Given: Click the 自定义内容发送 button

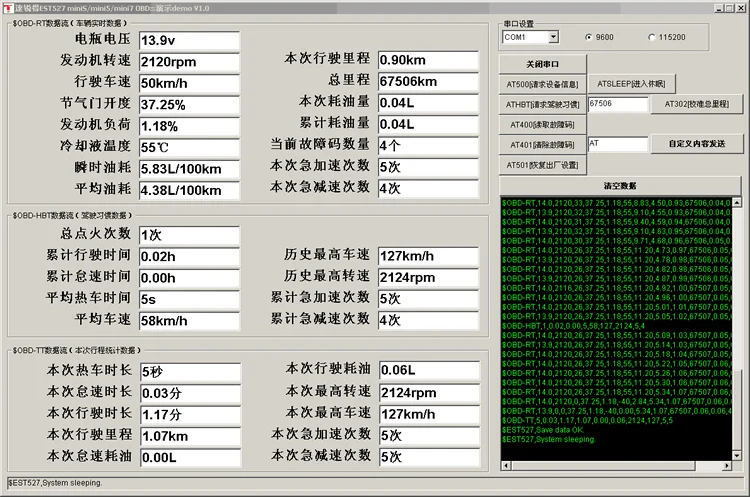Looking at the screenshot, I should pos(697,144).
